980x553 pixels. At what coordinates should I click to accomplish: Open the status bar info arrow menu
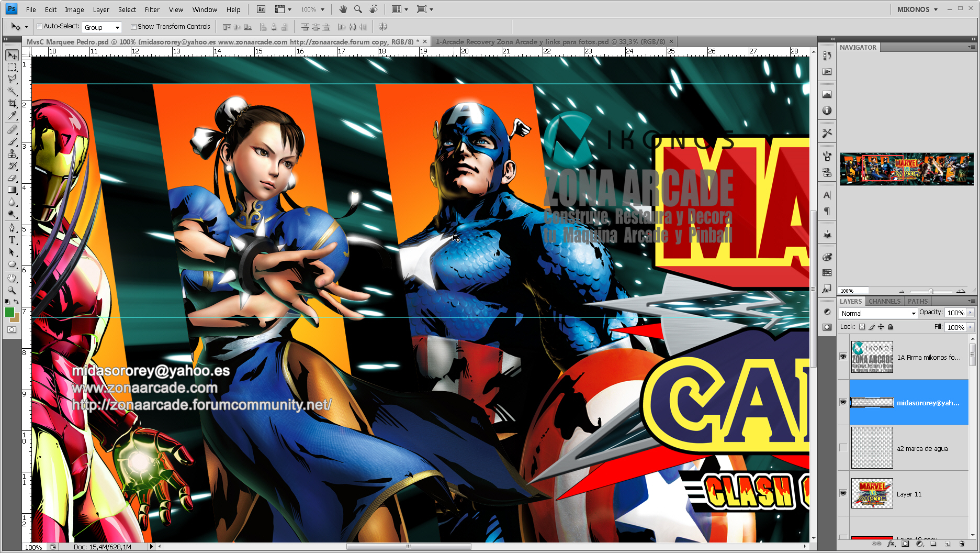[151, 547]
